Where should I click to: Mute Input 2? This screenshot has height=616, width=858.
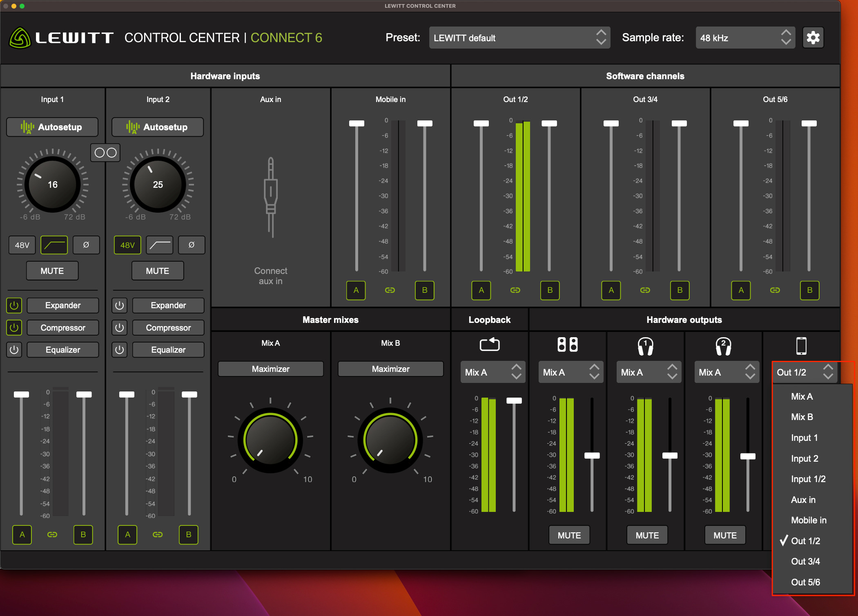click(x=158, y=271)
